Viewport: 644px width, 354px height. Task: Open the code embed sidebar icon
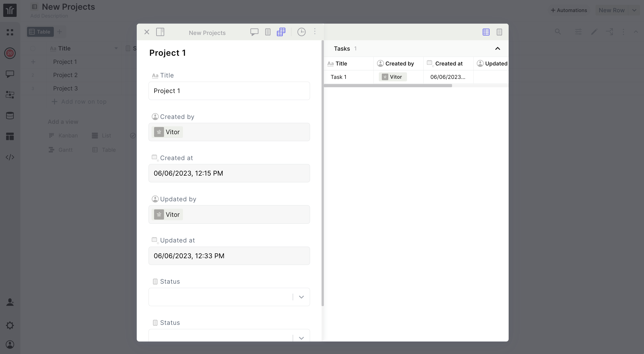click(10, 157)
